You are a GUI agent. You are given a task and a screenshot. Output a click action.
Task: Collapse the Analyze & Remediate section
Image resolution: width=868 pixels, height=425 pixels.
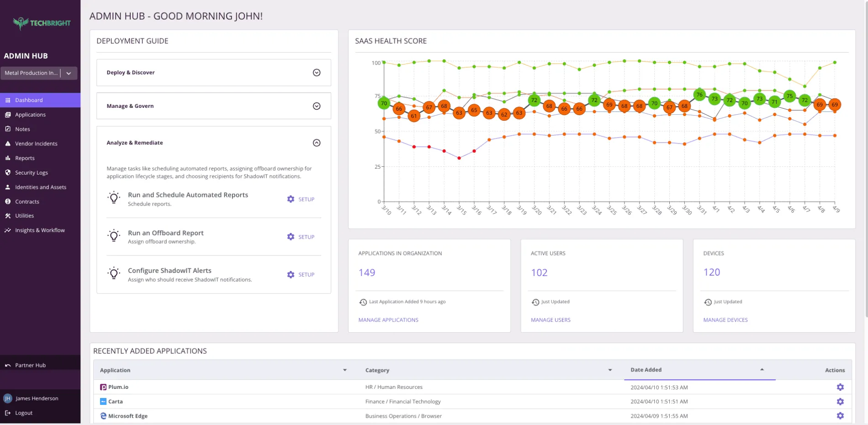point(316,143)
